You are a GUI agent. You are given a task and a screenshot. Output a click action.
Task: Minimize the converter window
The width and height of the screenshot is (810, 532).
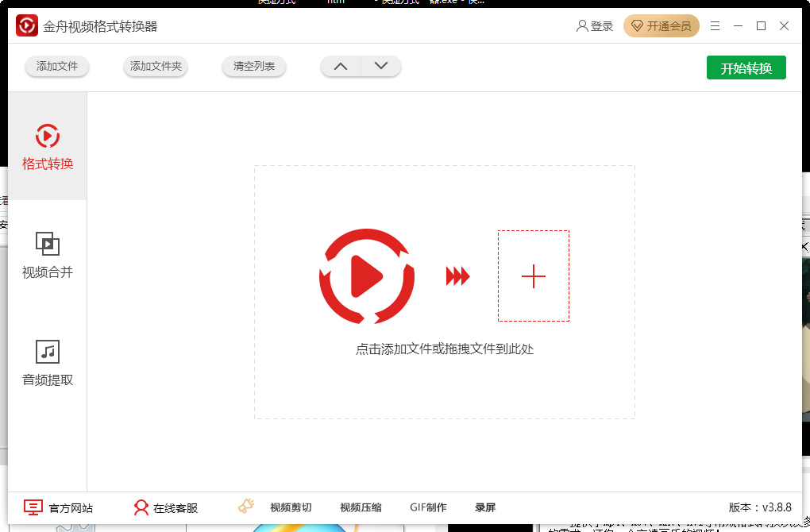[x=739, y=26]
